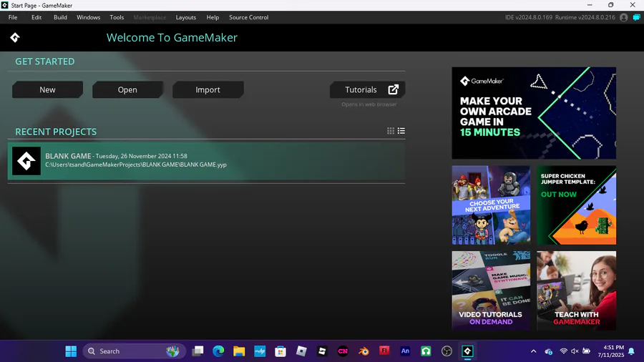Open the Source Control menu

coord(249,17)
